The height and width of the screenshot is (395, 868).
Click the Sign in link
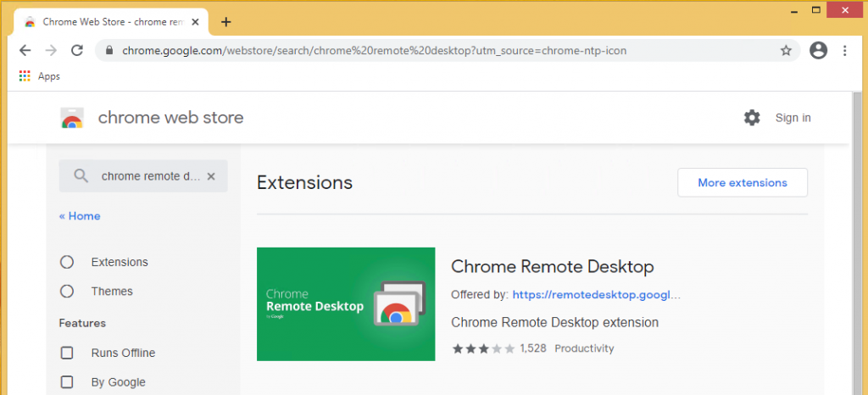click(793, 118)
